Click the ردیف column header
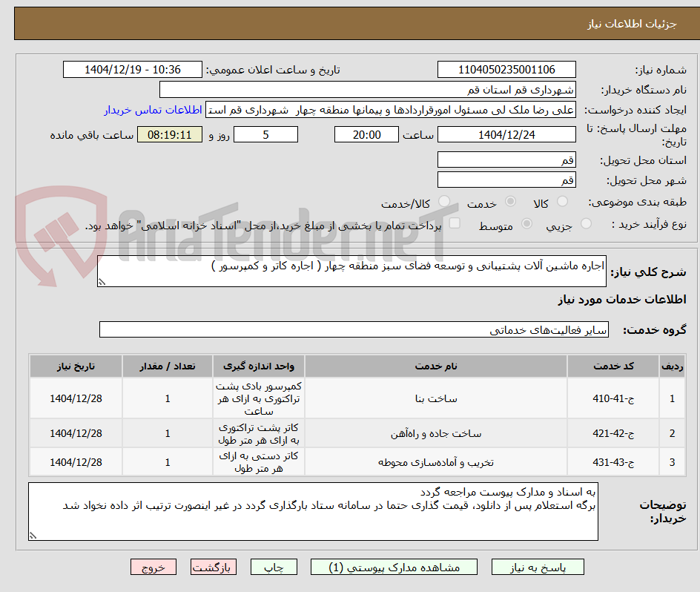Screen dimensions: 700x592 point(673,366)
